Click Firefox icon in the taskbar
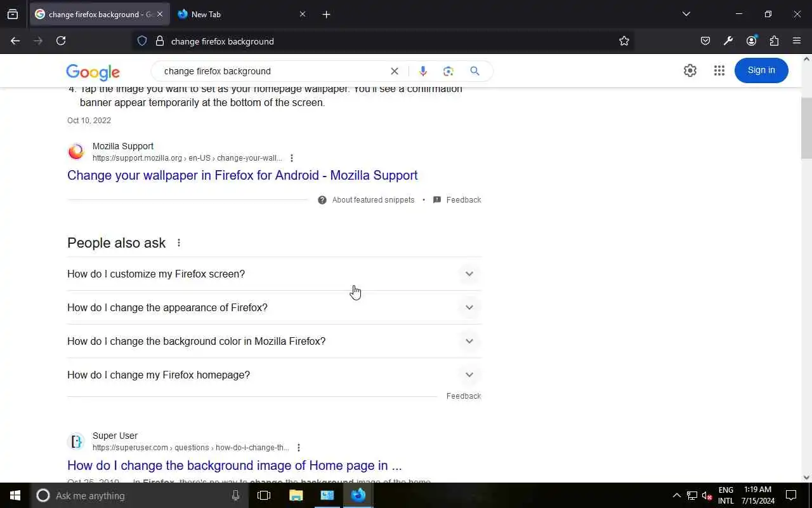The height and width of the screenshot is (508, 812). click(x=358, y=495)
